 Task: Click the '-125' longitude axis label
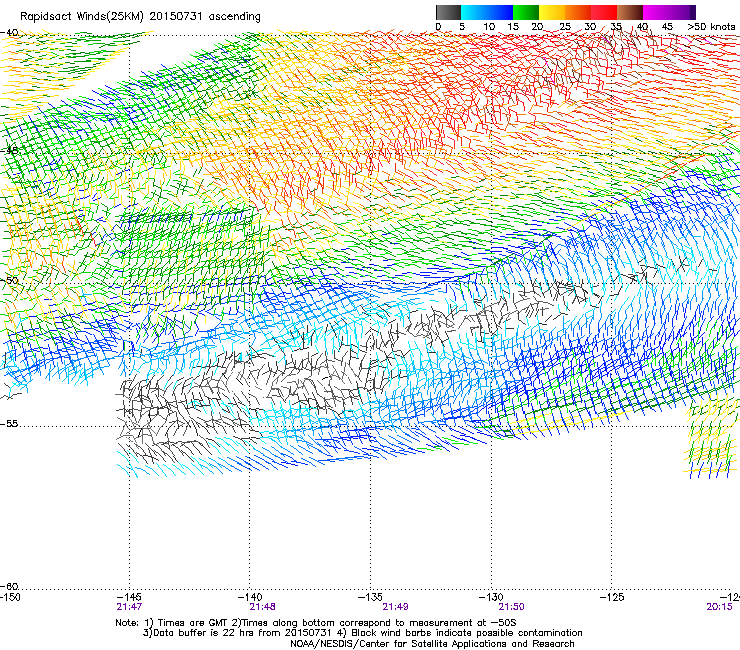pyautogui.click(x=612, y=597)
